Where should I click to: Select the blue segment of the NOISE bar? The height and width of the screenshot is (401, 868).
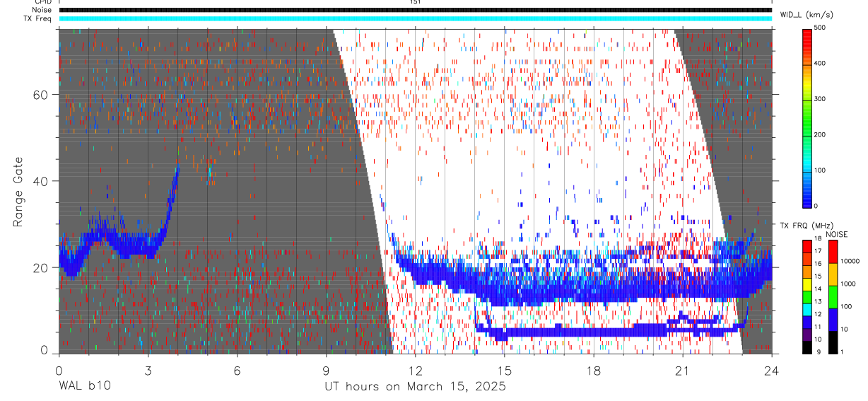(x=832, y=320)
